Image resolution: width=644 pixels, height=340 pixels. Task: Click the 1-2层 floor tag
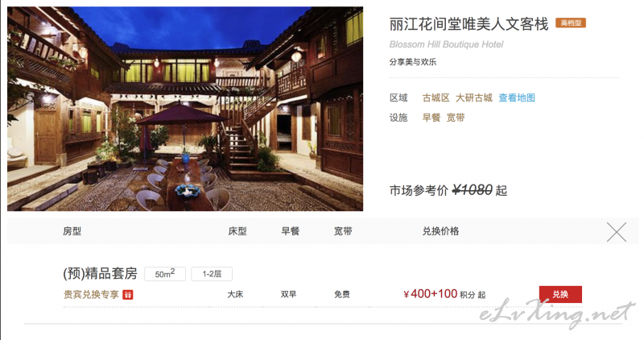tap(212, 274)
